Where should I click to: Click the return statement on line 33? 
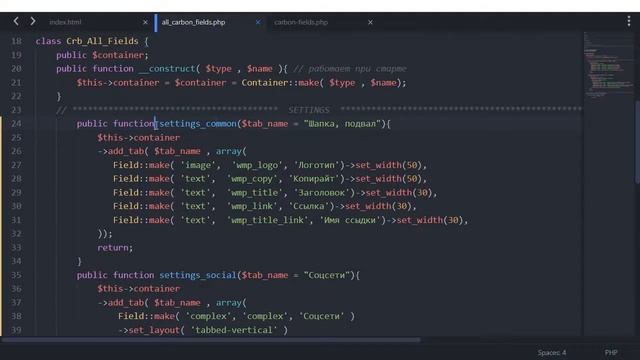[115, 248]
